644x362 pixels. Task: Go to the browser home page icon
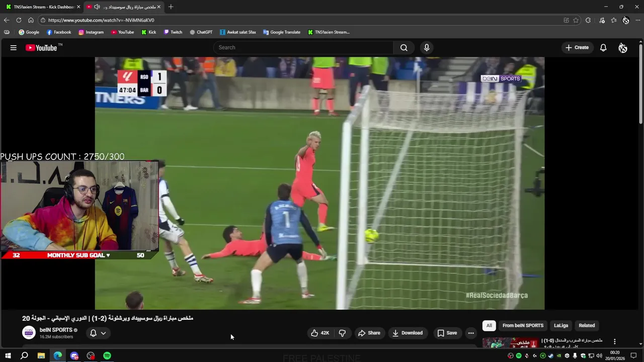tap(31, 20)
